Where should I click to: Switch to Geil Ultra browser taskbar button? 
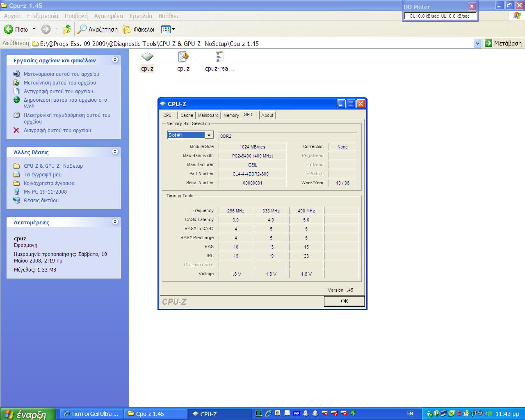(x=91, y=414)
